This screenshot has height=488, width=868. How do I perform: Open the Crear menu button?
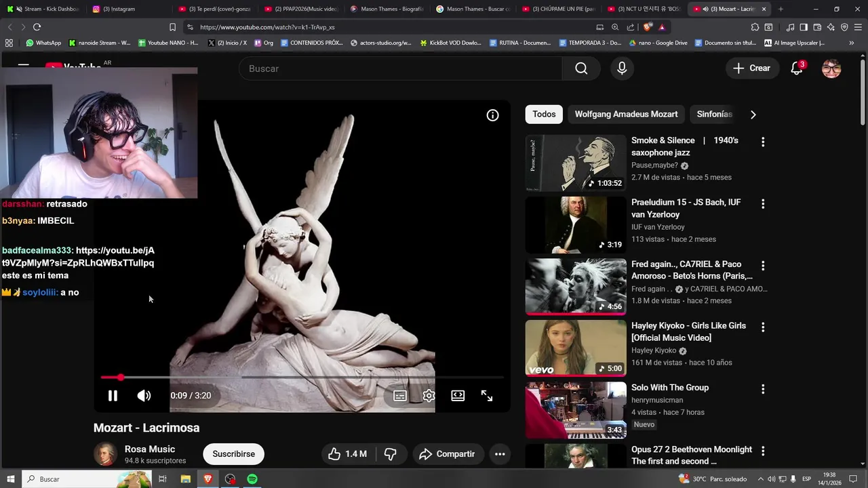[x=751, y=68]
